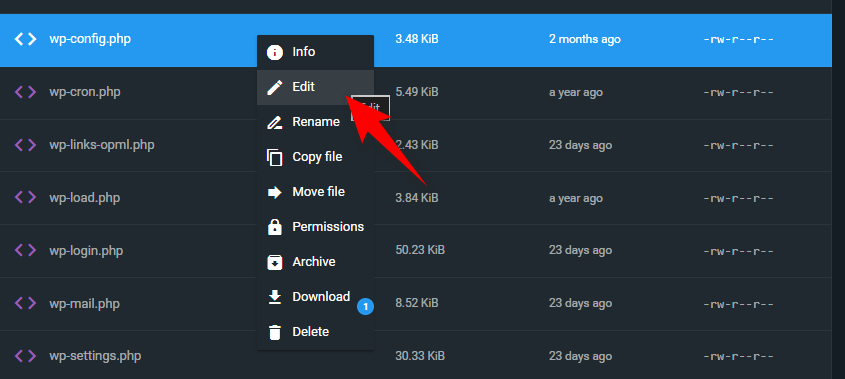Image resolution: width=845 pixels, height=379 pixels.
Task: Click the '2 months ago' modified date
Action: point(585,39)
